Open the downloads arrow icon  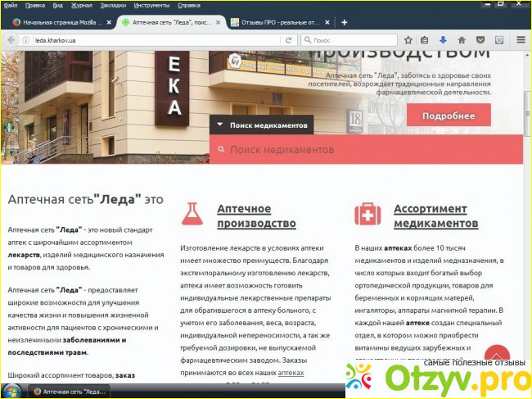click(443, 39)
